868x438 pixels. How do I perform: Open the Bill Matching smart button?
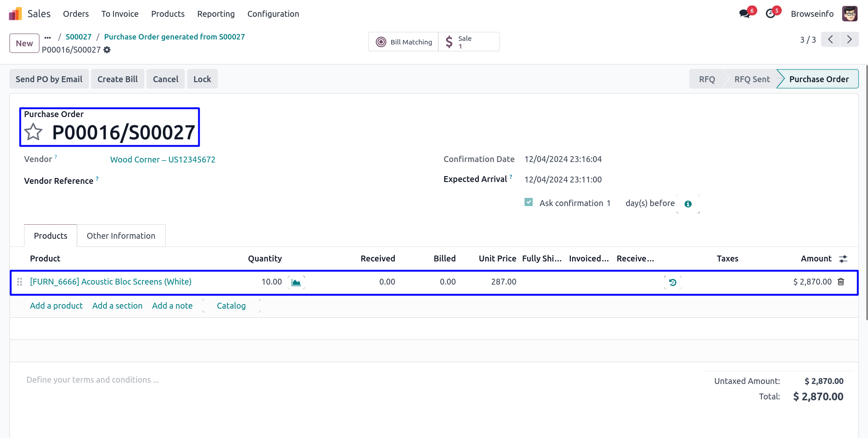click(x=403, y=42)
